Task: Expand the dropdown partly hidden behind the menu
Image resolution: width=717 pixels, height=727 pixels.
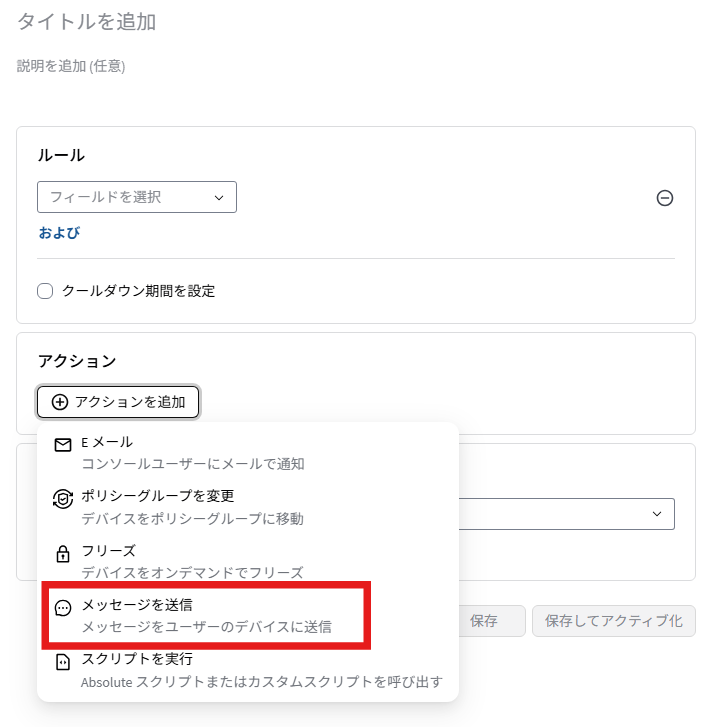Action: (566, 514)
